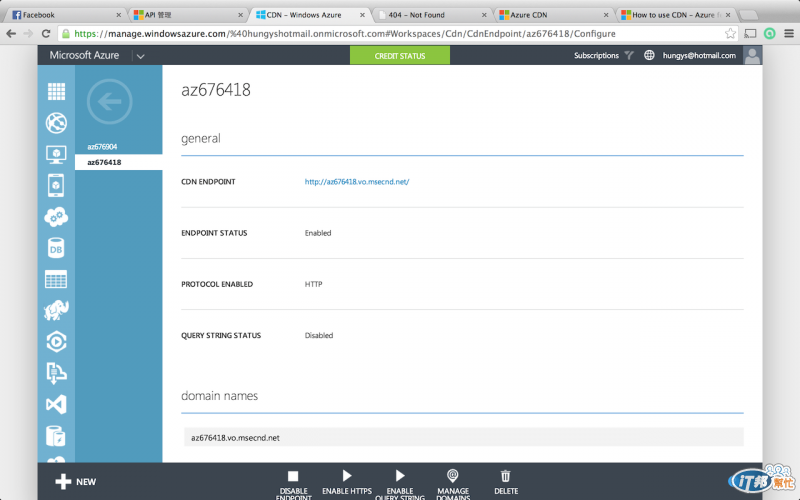Open Chrome hamburger menu
The image size is (800, 500).
(789, 34)
